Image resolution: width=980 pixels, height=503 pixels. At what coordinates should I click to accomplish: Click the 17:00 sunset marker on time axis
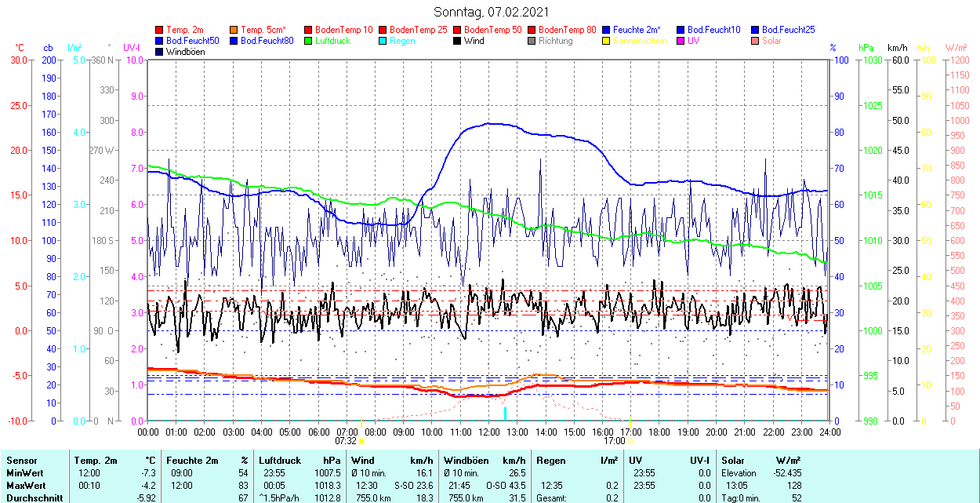(615, 441)
